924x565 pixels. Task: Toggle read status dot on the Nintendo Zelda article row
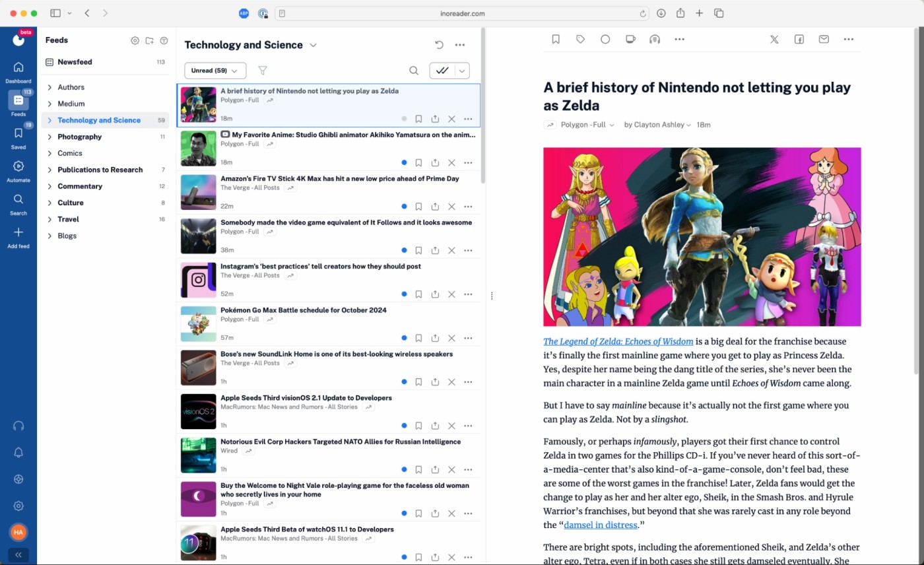click(x=404, y=119)
